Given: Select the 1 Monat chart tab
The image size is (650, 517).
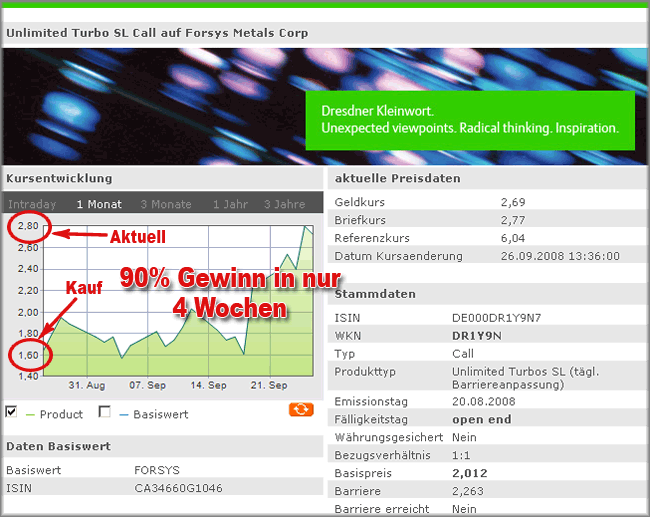Looking at the screenshot, I should tap(99, 204).
